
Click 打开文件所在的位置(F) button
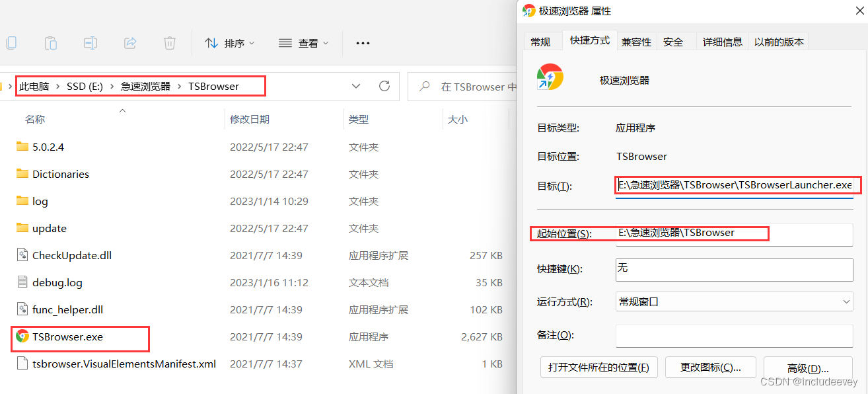pyautogui.click(x=599, y=368)
